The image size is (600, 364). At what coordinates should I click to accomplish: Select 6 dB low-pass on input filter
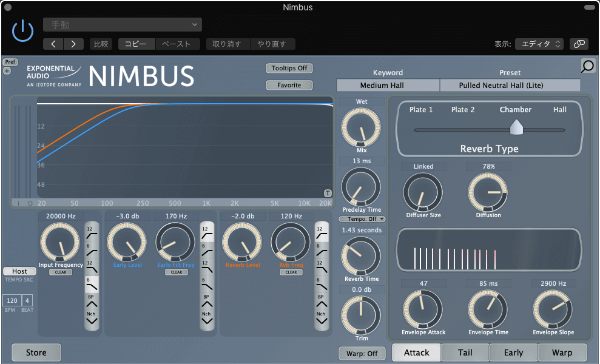[x=92, y=284]
